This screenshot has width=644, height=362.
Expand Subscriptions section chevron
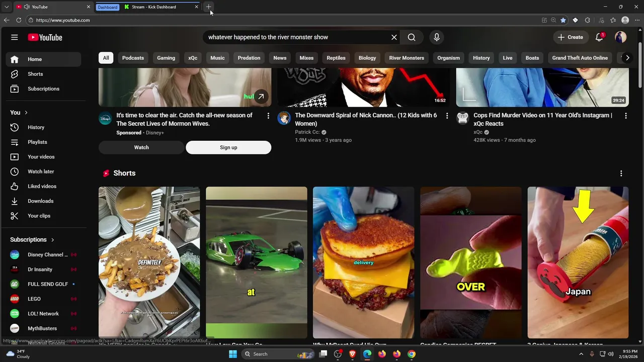click(52, 240)
